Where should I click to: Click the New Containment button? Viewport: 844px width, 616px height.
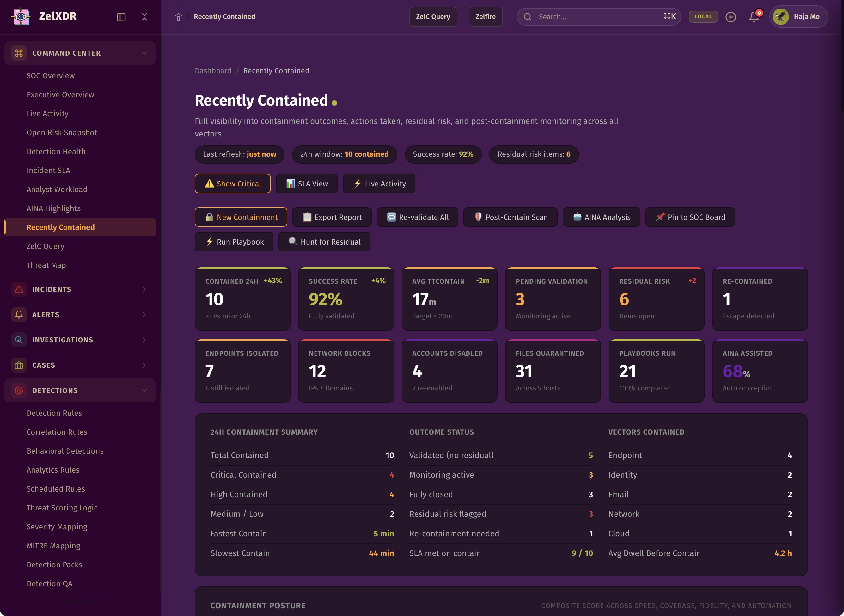point(241,217)
